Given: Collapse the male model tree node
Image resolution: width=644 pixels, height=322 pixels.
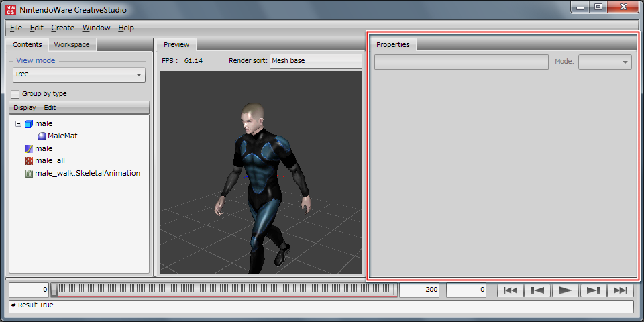Looking at the screenshot, I should tap(18, 124).
